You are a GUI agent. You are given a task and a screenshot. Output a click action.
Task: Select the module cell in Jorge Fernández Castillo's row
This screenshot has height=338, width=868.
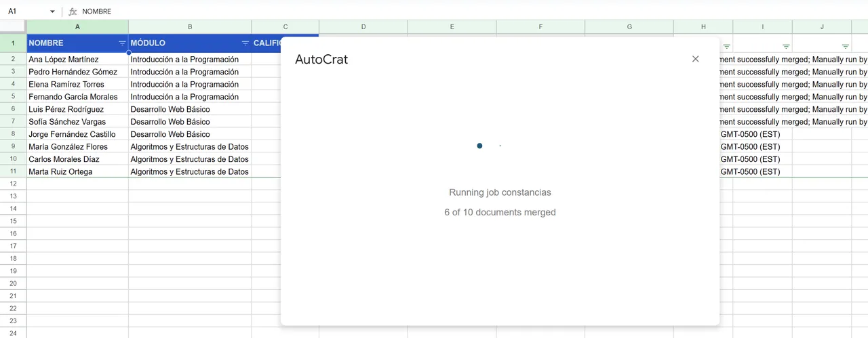[x=190, y=134]
